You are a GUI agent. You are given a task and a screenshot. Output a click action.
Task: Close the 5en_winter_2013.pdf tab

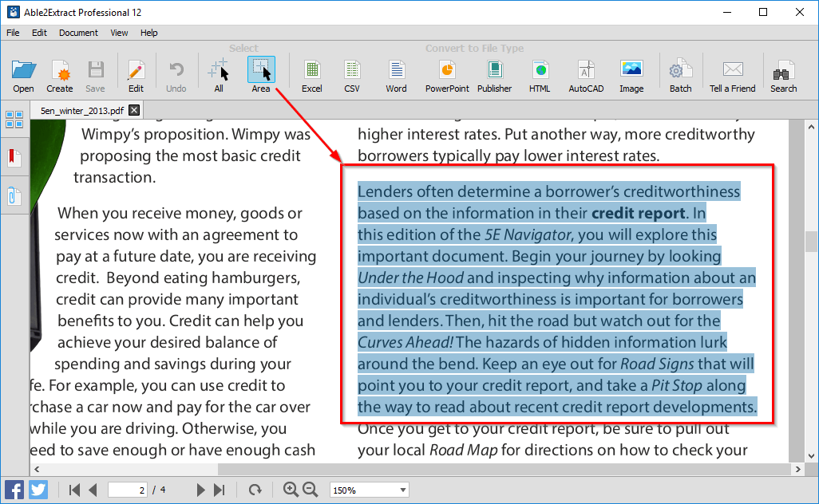click(x=134, y=111)
